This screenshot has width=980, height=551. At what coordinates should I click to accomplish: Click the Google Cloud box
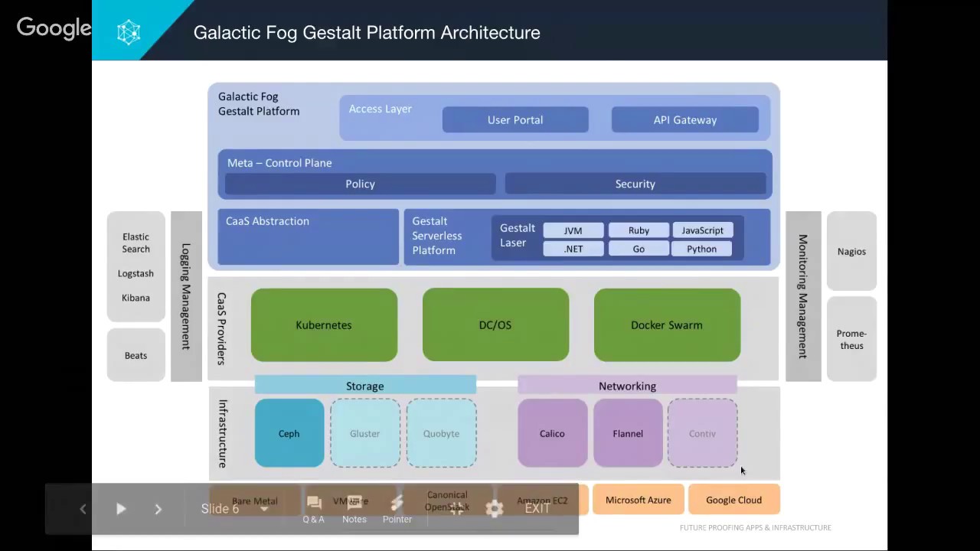click(x=733, y=500)
